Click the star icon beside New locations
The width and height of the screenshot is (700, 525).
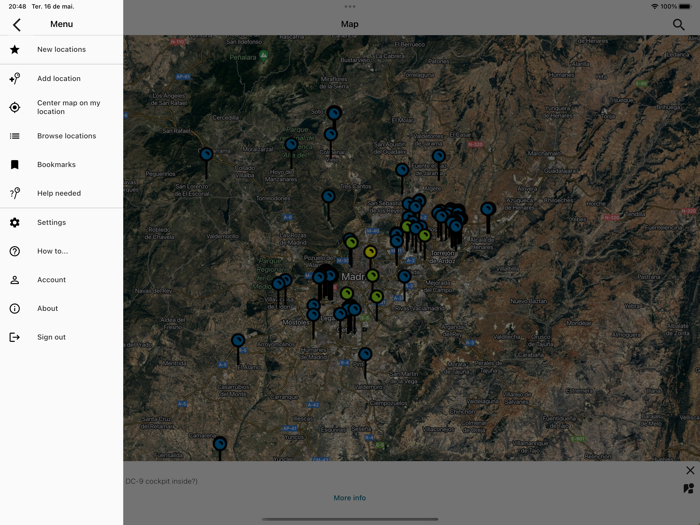(15, 50)
